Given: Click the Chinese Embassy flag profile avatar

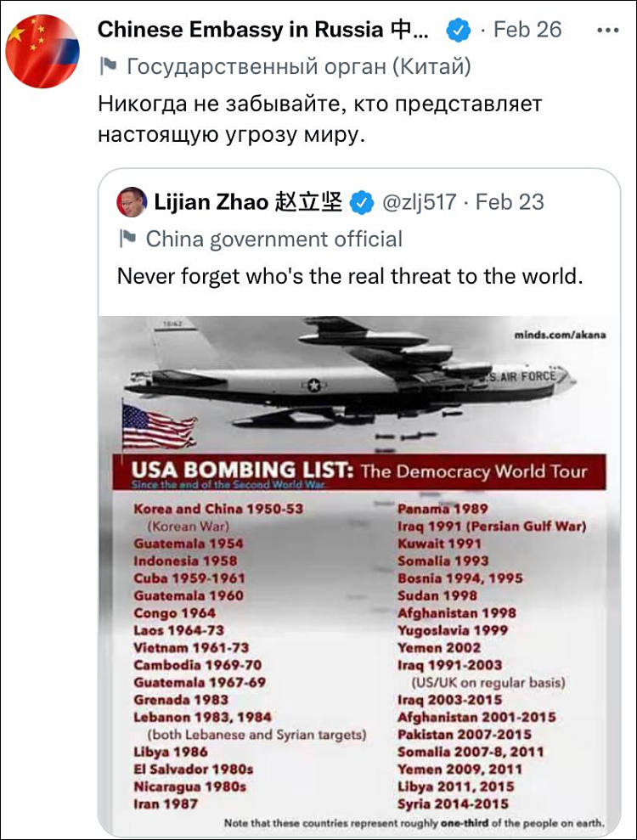Looking at the screenshot, I should [42, 52].
